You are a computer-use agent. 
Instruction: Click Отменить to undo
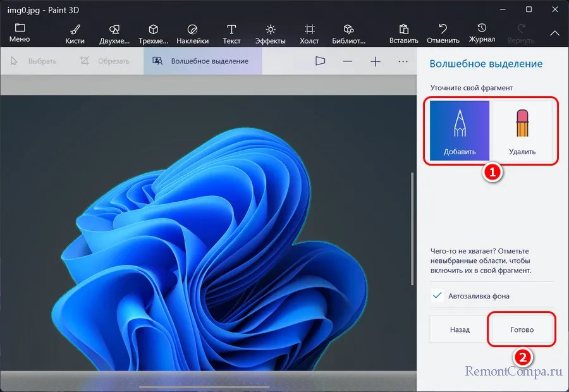click(443, 34)
